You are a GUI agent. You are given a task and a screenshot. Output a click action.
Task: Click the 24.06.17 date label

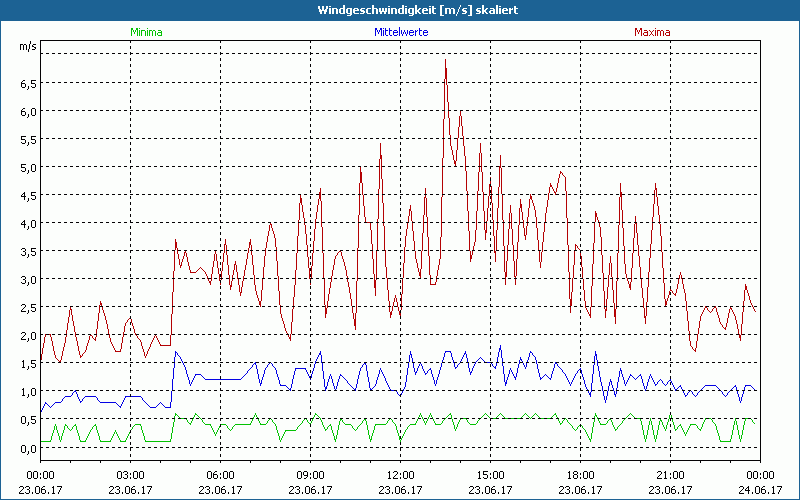point(760,490)
